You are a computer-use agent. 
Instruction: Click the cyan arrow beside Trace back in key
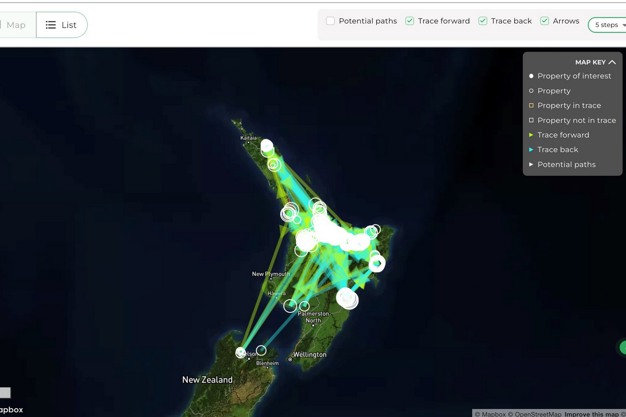point(531,150)
